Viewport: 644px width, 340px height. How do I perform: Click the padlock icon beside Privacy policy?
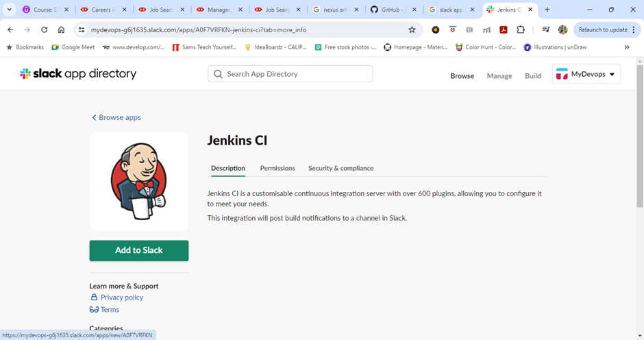pyautogui.click(x=94, y=297)
